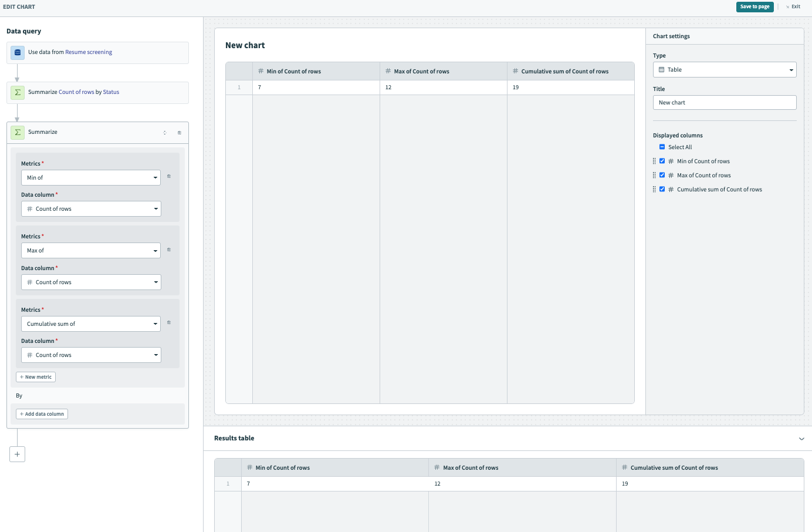Click the chart Title input field
The height and width of the screenshot is (532, 812).
point(724,103)
